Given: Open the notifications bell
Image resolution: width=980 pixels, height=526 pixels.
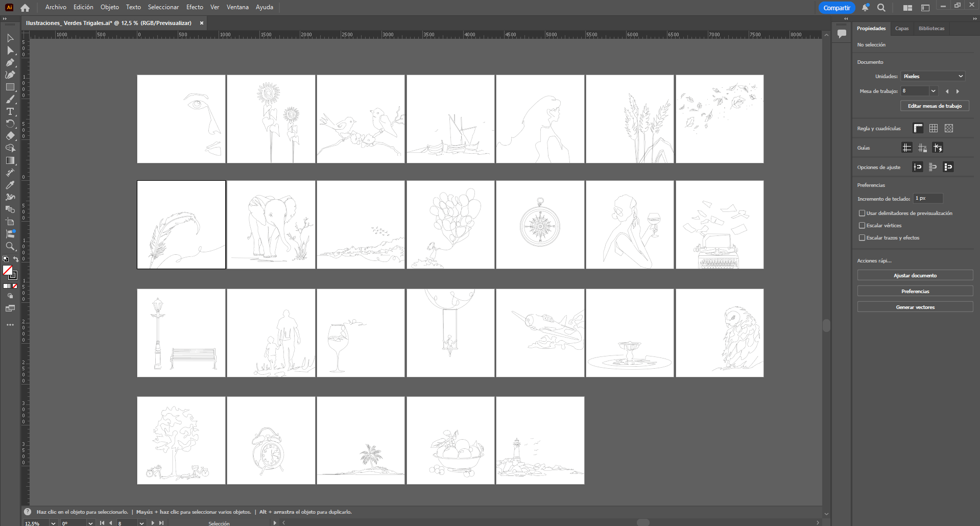Looking at the screenshot, I should (865, 8).
